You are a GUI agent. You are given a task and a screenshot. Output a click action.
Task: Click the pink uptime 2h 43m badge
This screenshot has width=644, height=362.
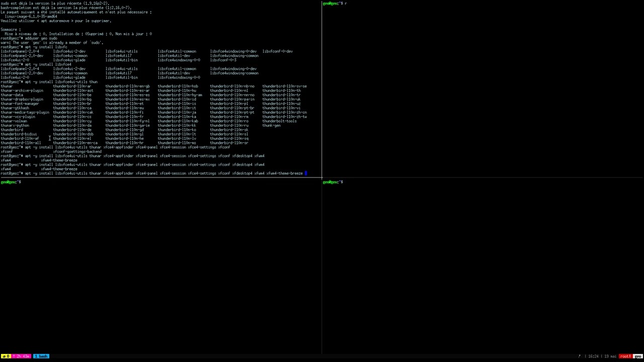tap(22, 356)
